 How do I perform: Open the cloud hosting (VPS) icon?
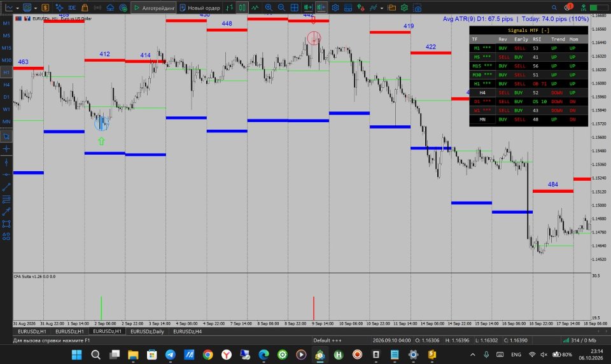point(110,8)
